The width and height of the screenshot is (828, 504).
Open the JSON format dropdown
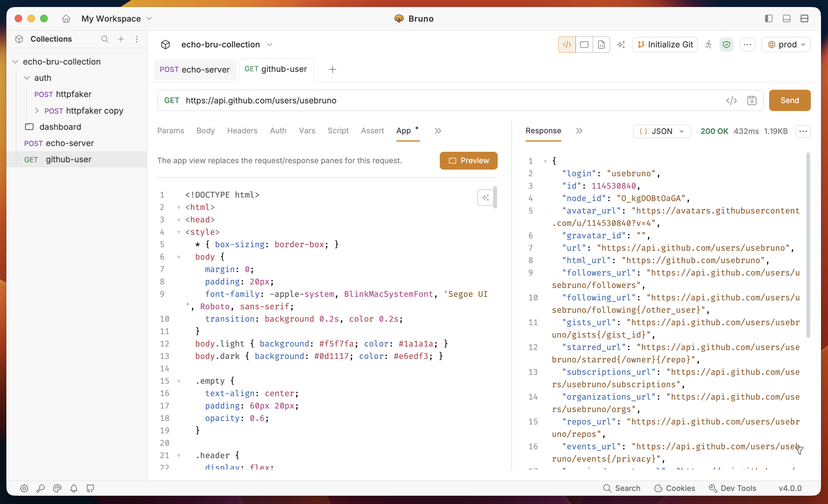(662, 131)
